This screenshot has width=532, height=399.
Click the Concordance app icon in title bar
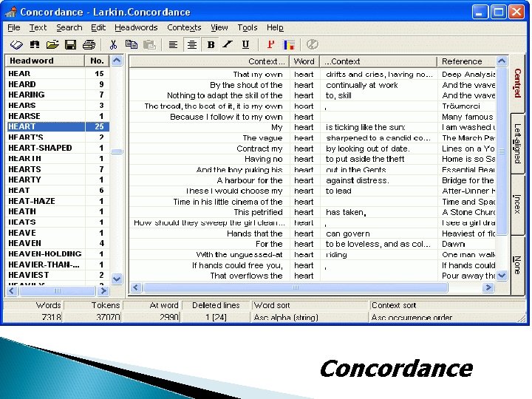pos(11,13)
